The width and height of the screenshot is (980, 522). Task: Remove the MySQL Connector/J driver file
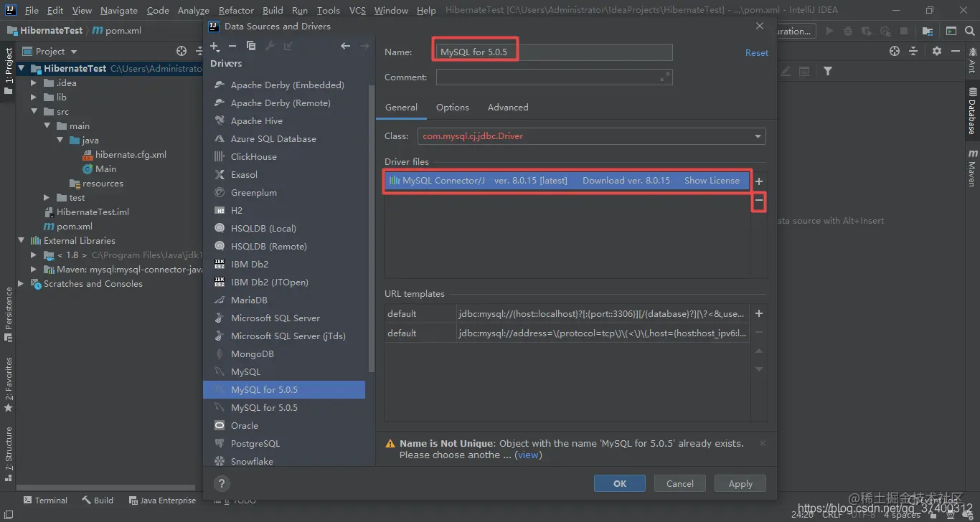click(759, 202)
